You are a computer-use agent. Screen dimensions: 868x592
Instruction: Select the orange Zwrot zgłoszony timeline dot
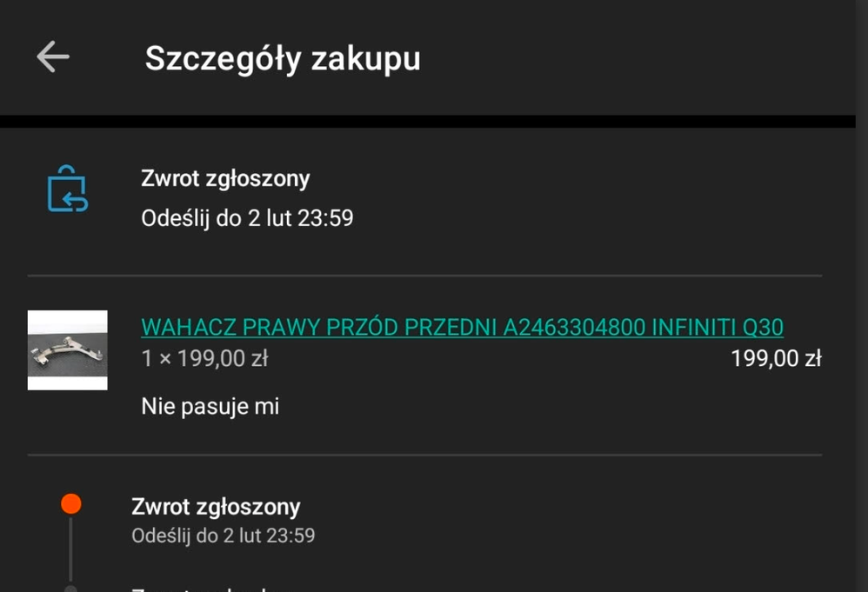70,502
